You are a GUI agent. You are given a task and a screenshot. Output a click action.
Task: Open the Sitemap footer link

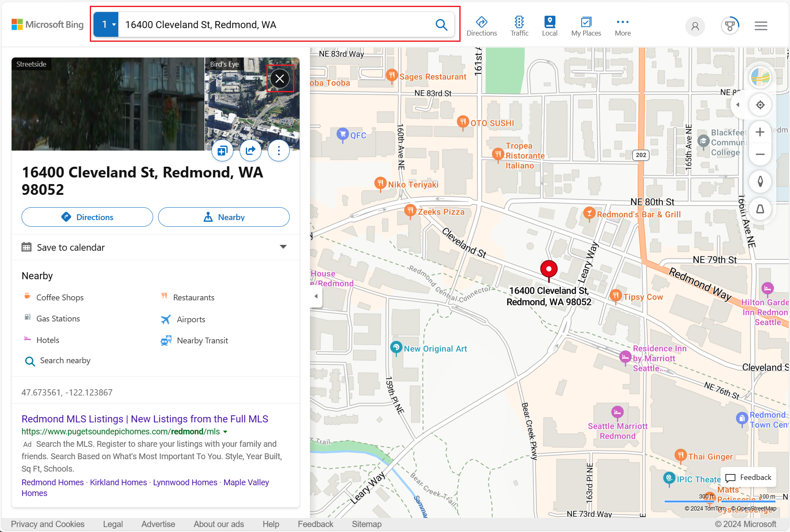[367, 524]
